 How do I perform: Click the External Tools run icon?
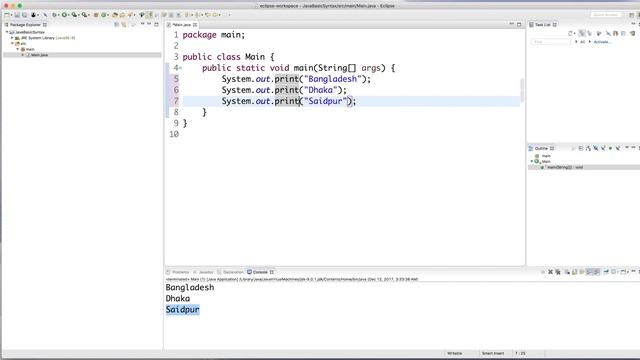click(x=84, y=15)
